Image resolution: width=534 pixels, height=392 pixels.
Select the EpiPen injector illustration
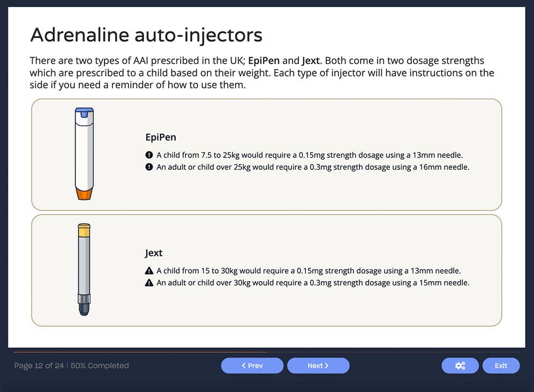coord(84,153)
